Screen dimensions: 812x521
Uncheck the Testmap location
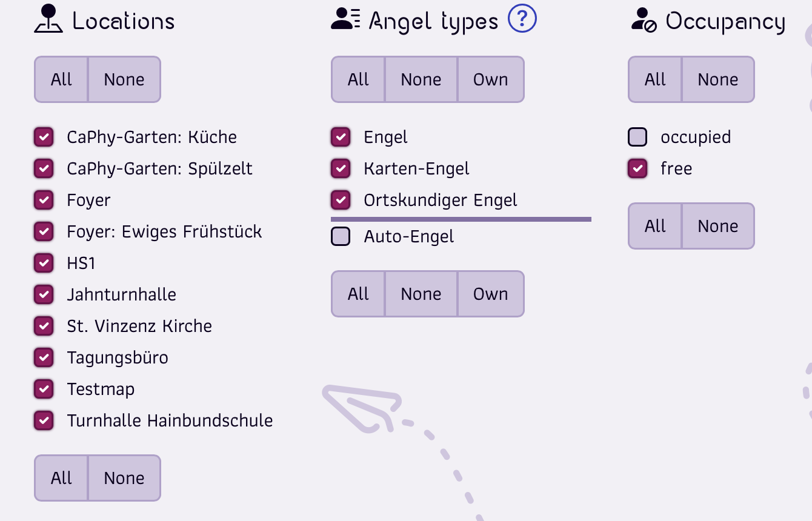(44, 389)
